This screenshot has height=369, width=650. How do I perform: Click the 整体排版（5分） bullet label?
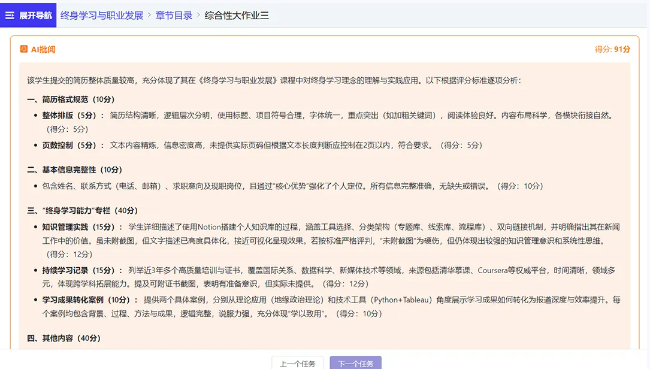(x=69, y=115)
